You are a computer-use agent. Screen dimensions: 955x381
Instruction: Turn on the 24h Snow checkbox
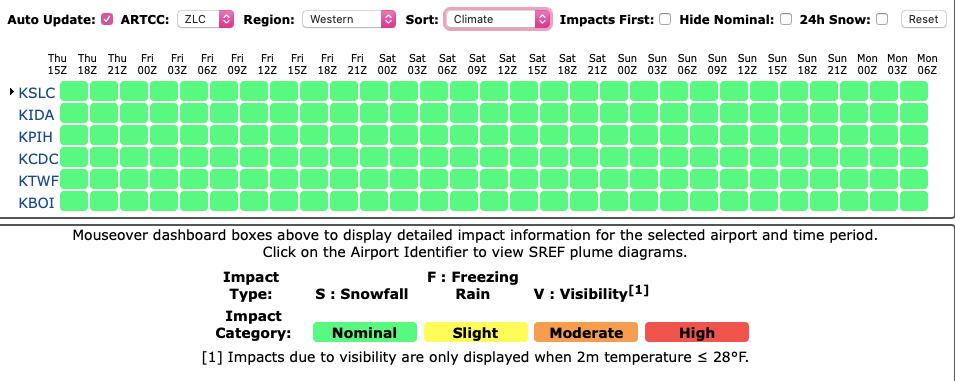[x=882, y=19]
